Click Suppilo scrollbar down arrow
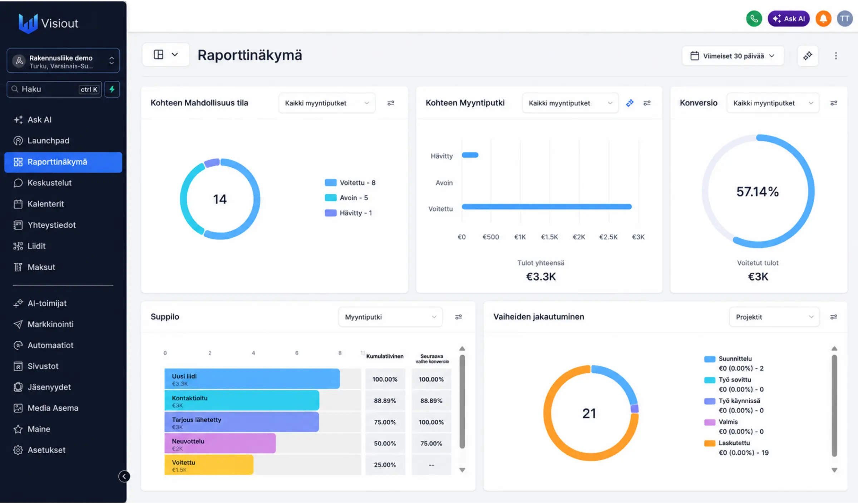 click(462, 470)
